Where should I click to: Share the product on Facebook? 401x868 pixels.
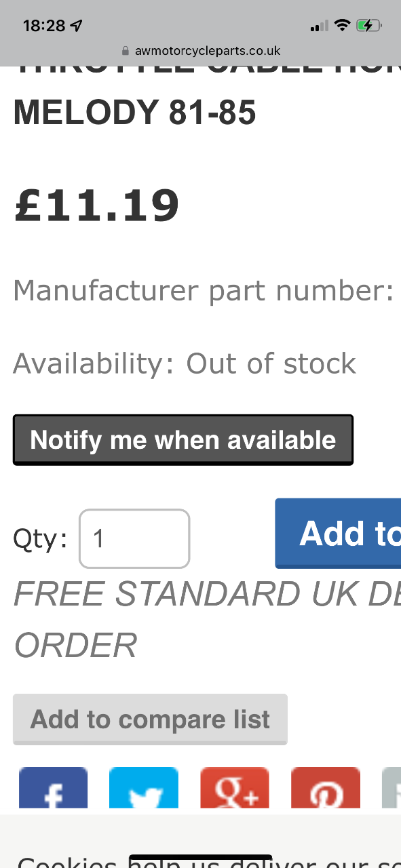point(54,788)
